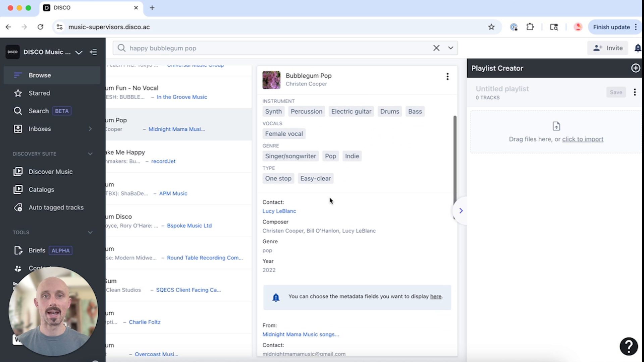Viewport: 644px width, 362px height.
Task: Click the Invite button
Action: [607, 48]
